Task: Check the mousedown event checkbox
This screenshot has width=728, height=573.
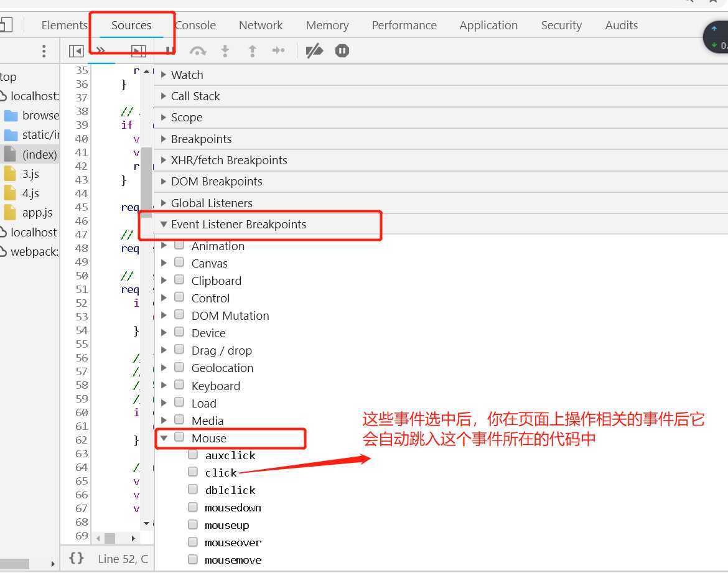Action: click(193, 506)
